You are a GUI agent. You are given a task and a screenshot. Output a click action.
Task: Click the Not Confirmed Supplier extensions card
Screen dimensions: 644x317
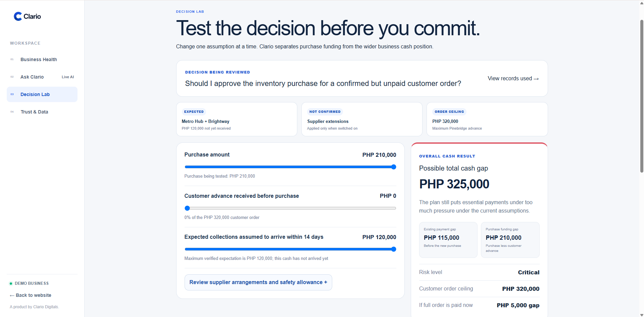click(362, 119)
